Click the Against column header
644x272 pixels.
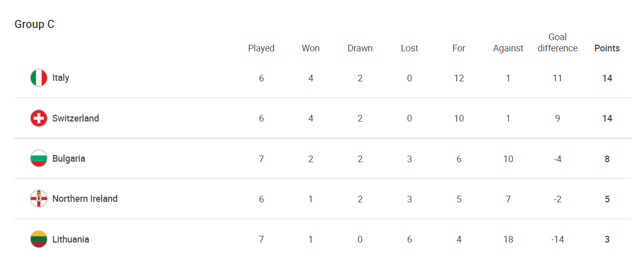click(508, 48)
